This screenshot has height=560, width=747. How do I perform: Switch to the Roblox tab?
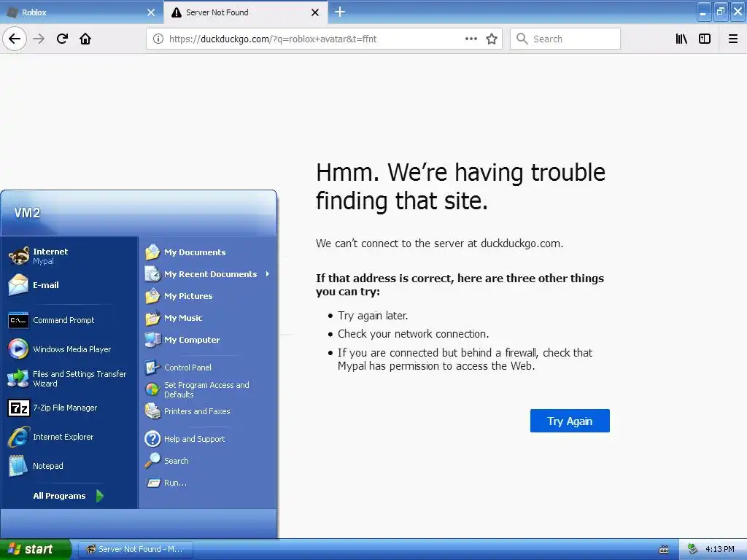coord(81,12)
